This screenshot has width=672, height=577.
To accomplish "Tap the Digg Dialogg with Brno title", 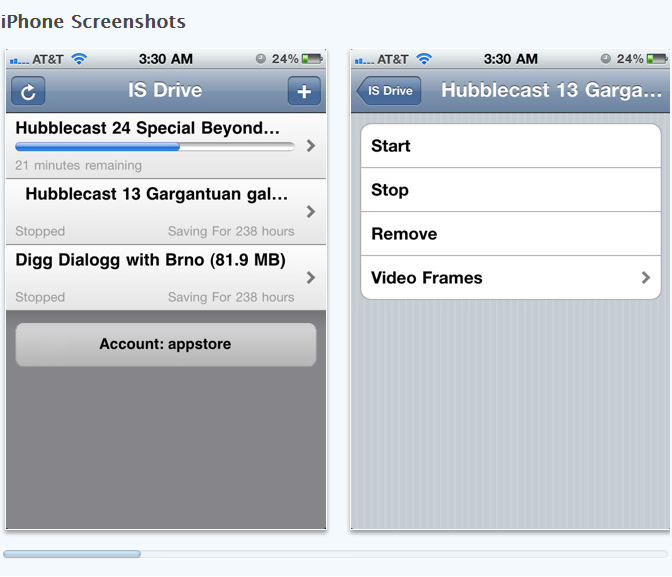I will [x=151, y=260].
